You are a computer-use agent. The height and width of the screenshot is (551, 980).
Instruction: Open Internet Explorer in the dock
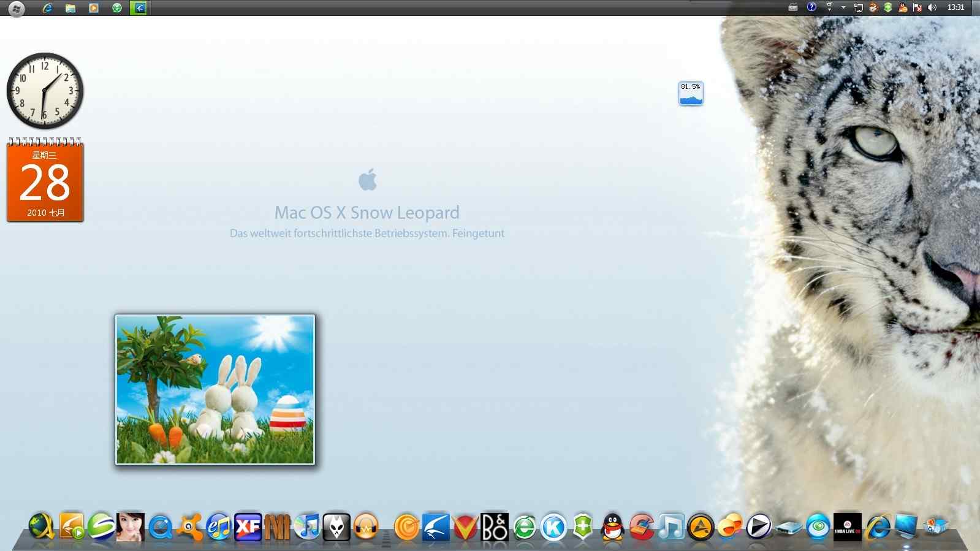877,527
